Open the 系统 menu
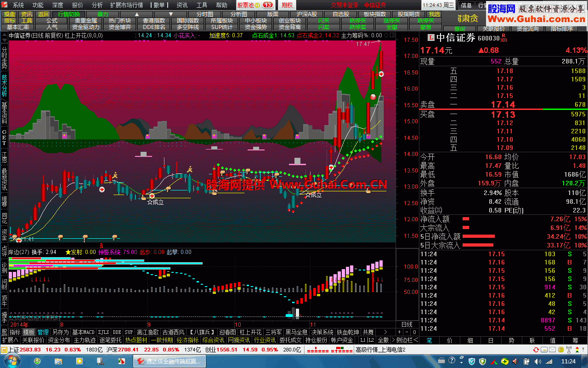The image size is (588, 368). coord(18,5)
